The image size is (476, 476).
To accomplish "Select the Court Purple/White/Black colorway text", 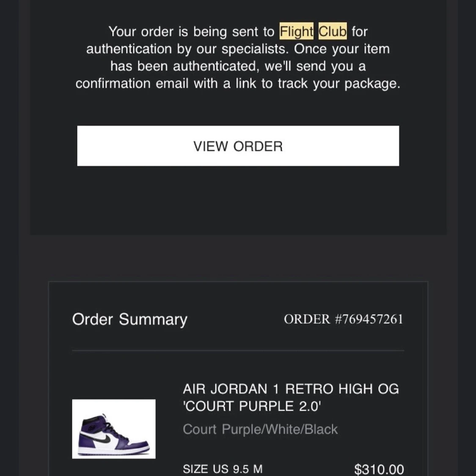I will click(260, 429).
